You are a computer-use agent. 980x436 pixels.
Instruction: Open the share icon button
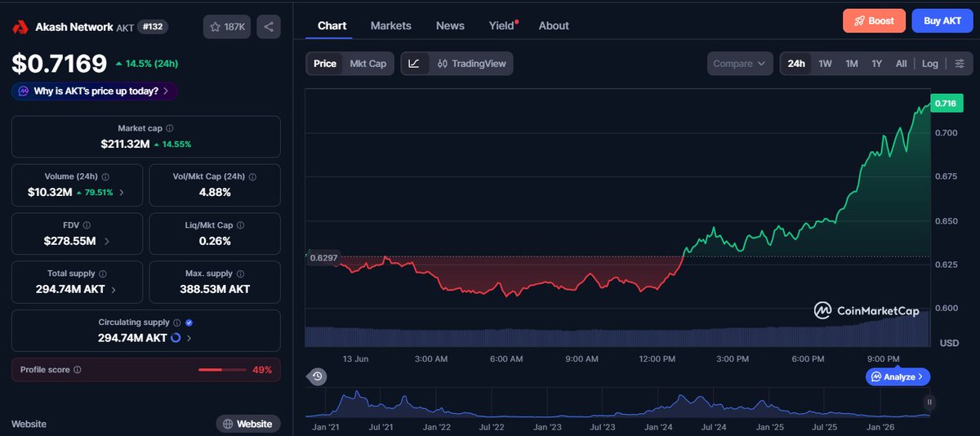(269, 27)
